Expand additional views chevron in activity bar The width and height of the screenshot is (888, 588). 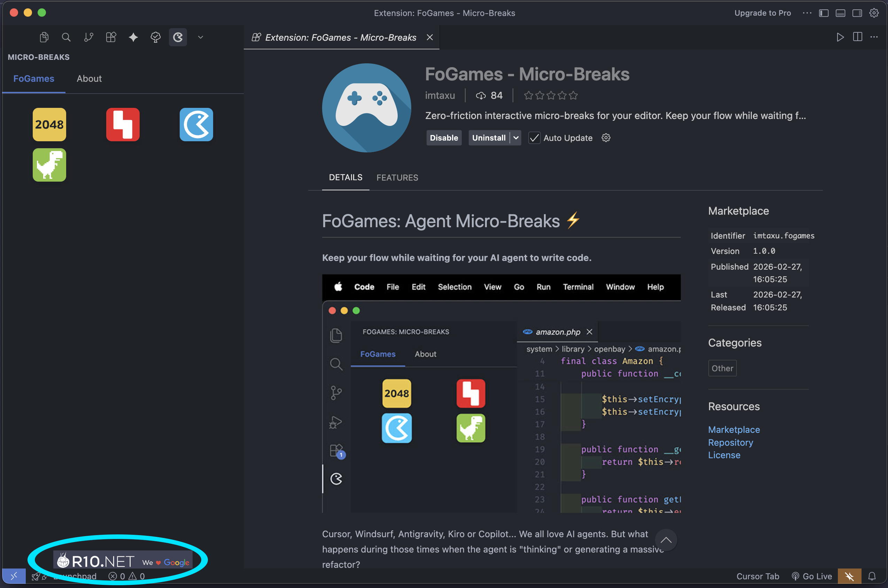click(x=201, y=37)
